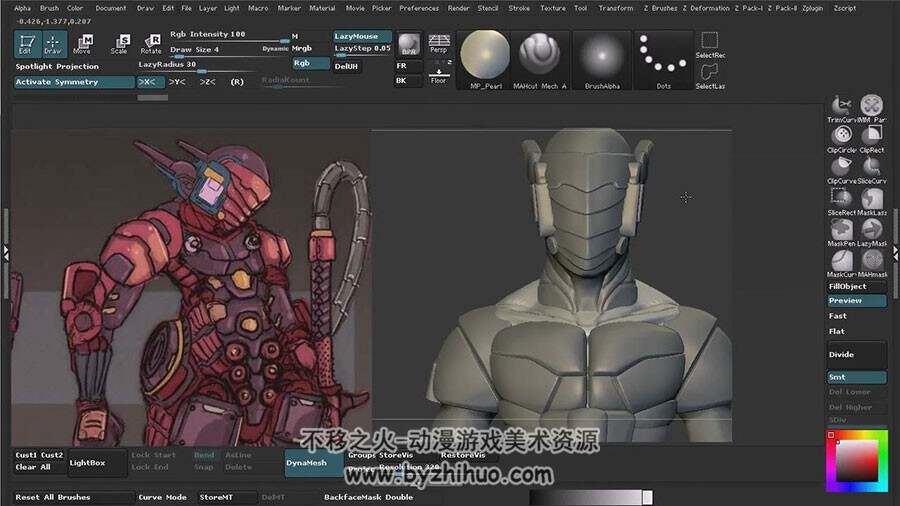Pick the ClipCurve brush icon

(841, 170)
